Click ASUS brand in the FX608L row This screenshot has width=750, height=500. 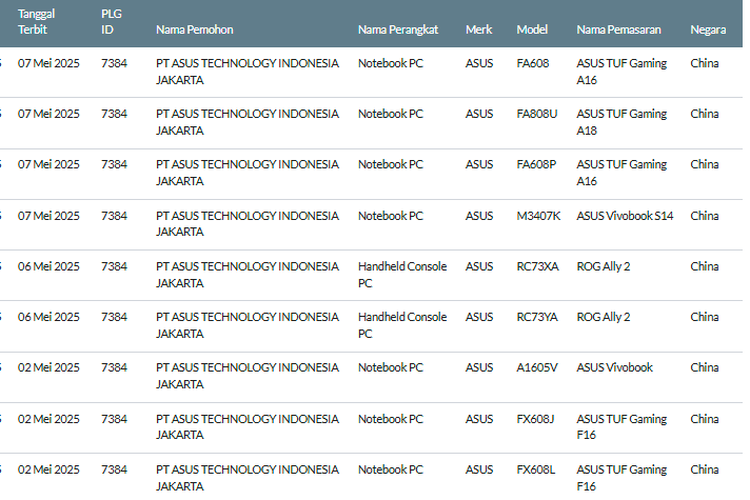coord(479,470)
